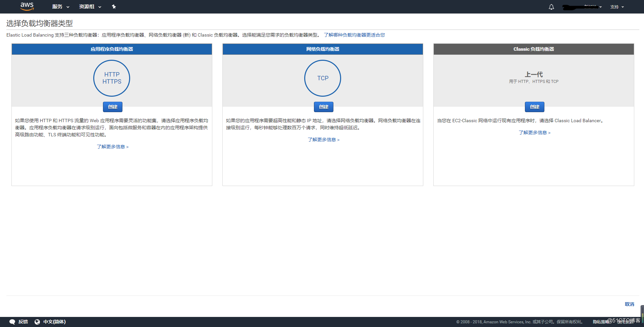The width and height of the screenshot is (644, 327).
Task: Follow the 了解哪种负载均衡器更适合您 link
Action: 354,35
